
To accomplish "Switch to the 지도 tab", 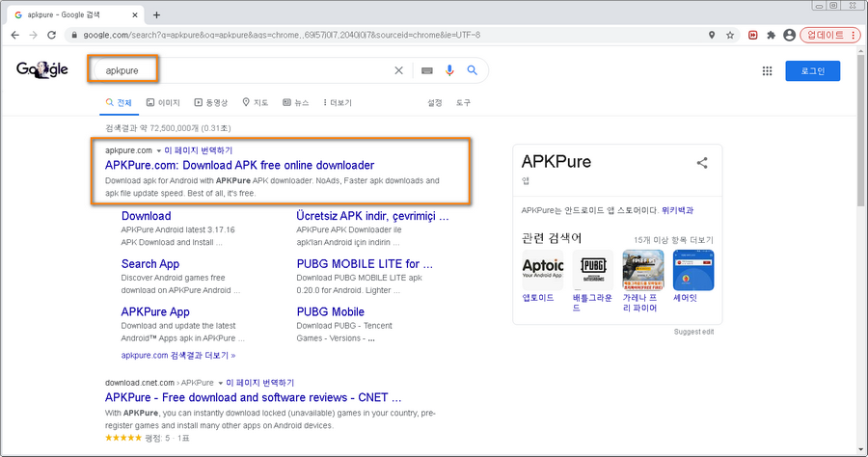I will point(256,102).
